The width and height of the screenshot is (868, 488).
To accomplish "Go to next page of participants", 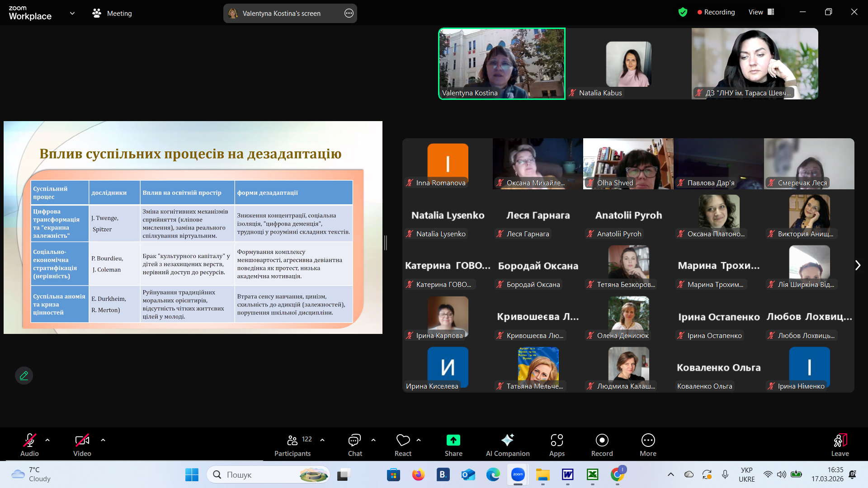I will (x=858, y=265).
